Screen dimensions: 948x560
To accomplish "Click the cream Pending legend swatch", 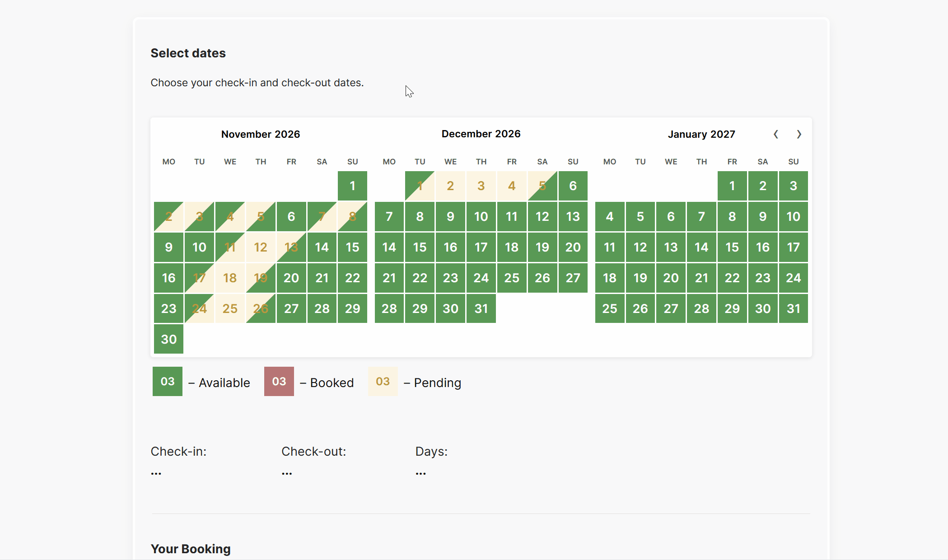I will (383, 382).
